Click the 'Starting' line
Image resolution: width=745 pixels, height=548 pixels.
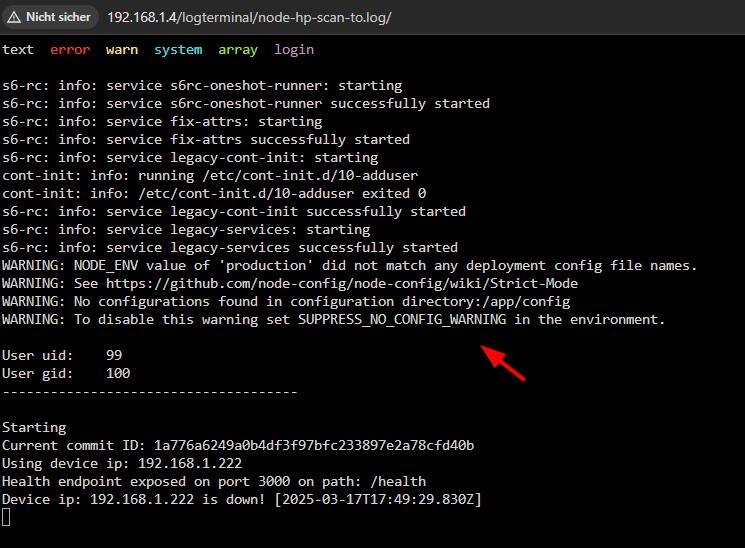(x=34, y=428)
